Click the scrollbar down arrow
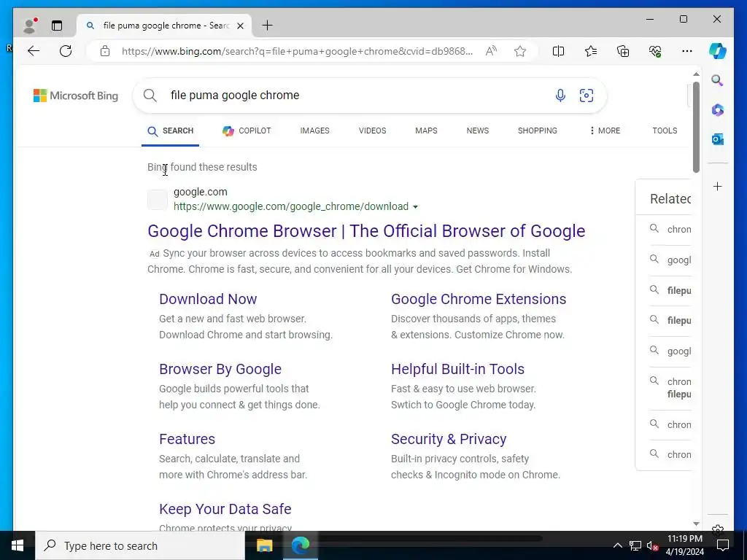Viewport: 747px width, 560px height. point(696,524)
